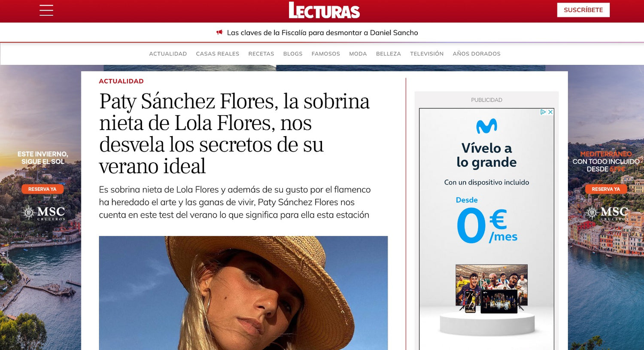Click the left MSC Cruceros logo

(x=44, y=213)
